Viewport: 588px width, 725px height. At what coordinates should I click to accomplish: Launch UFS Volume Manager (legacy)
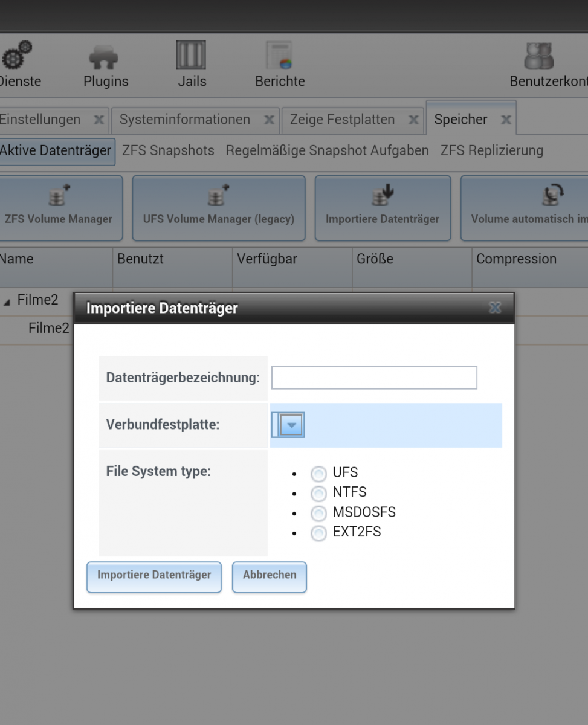coord(219,208)
